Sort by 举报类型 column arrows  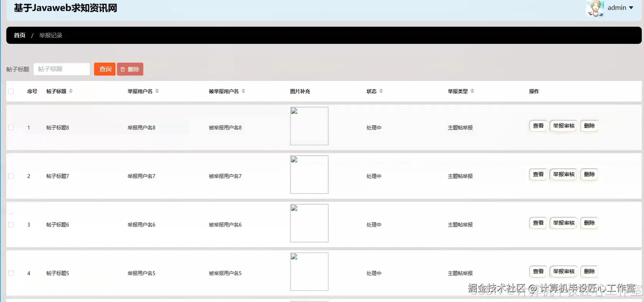[x=472, y=91]
